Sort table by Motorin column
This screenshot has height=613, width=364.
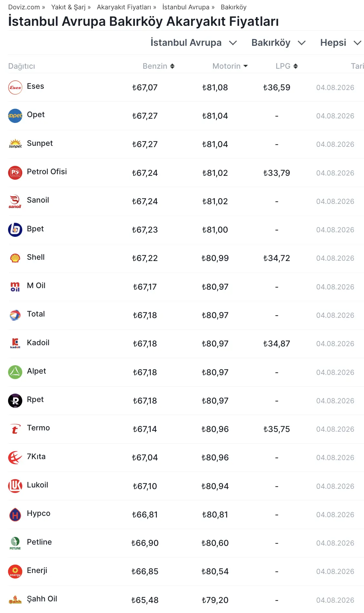click(x=230, y=66)
